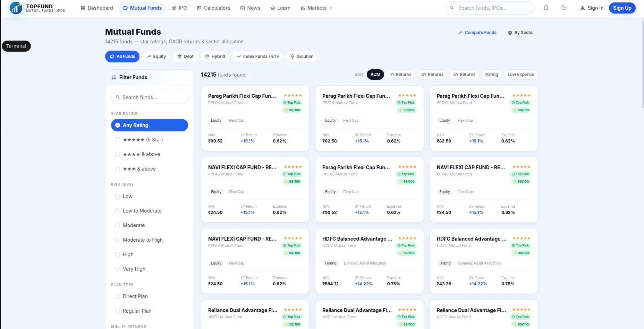Click the Sign Up button
Image resolution: width=644 pixels, height=329 pixels.
point(622,8)
